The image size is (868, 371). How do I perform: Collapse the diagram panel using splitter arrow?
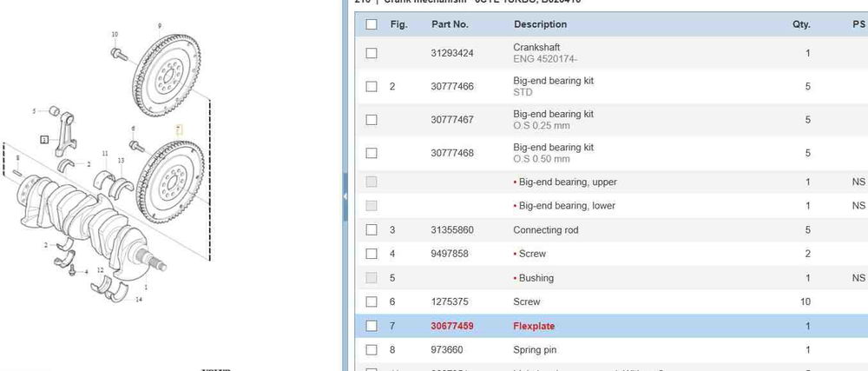345,195
